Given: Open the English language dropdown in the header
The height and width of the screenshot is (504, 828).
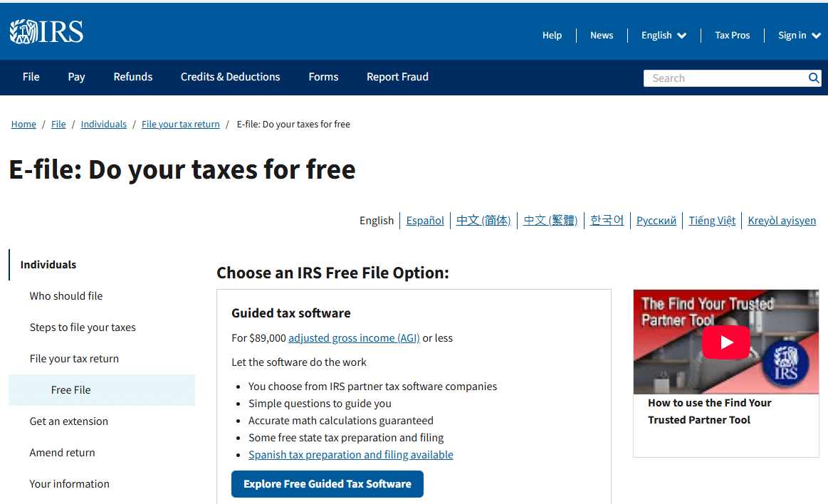Looking at the screenshot, I should point(662,35).
